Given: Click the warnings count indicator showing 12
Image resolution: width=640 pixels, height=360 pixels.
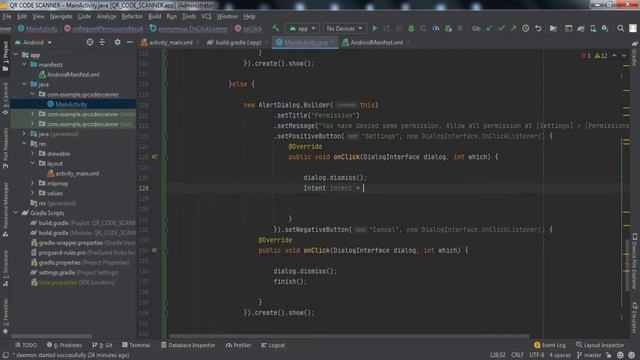Looking at the screenshot, I should (x=601, y=56).
